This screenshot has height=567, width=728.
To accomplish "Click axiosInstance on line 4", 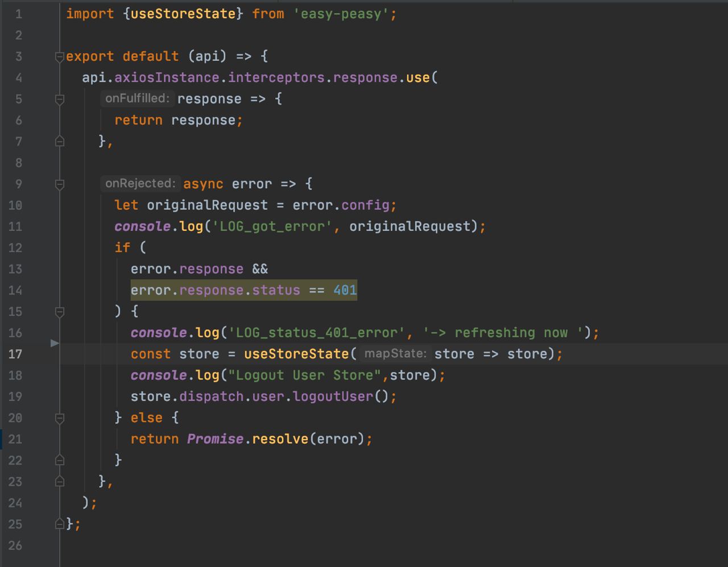I will pos(167,77).
